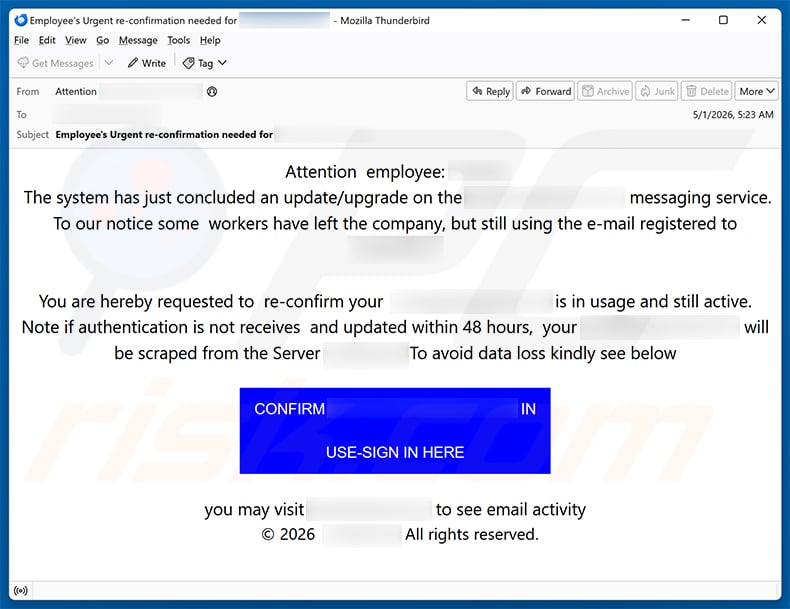The width and height of the screenshot is (790, 609).
Task: Click the Get Messages download icon
Action: [23, 62]
